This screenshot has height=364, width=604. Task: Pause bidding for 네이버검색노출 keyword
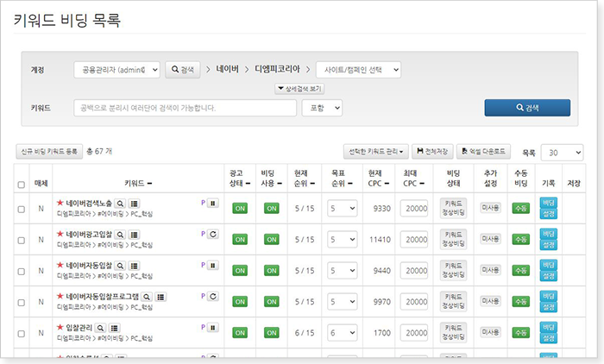coord(213,203)
